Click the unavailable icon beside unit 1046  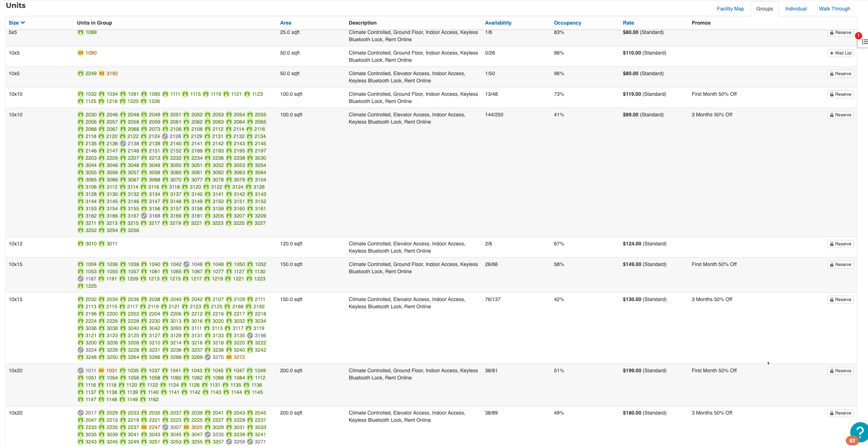(186, 265)
